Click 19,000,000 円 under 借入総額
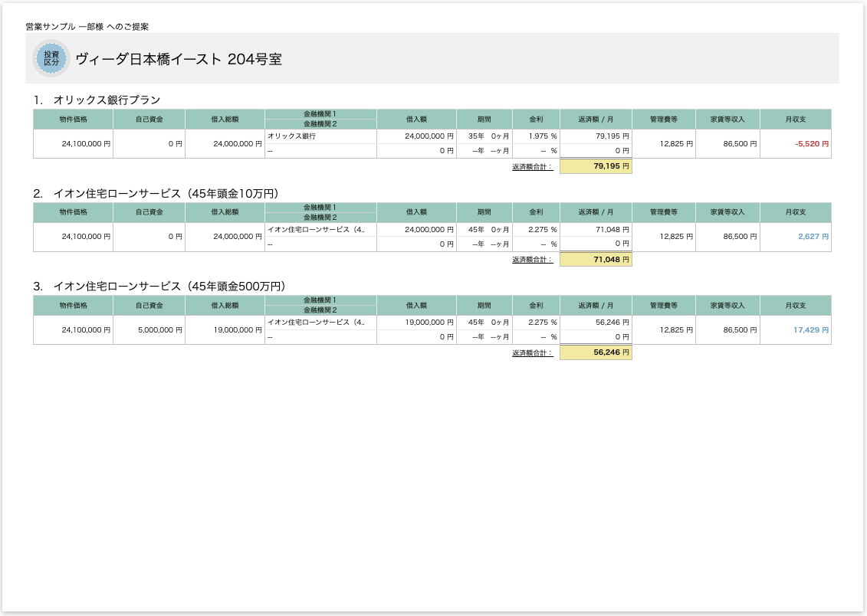 point(238,329)
